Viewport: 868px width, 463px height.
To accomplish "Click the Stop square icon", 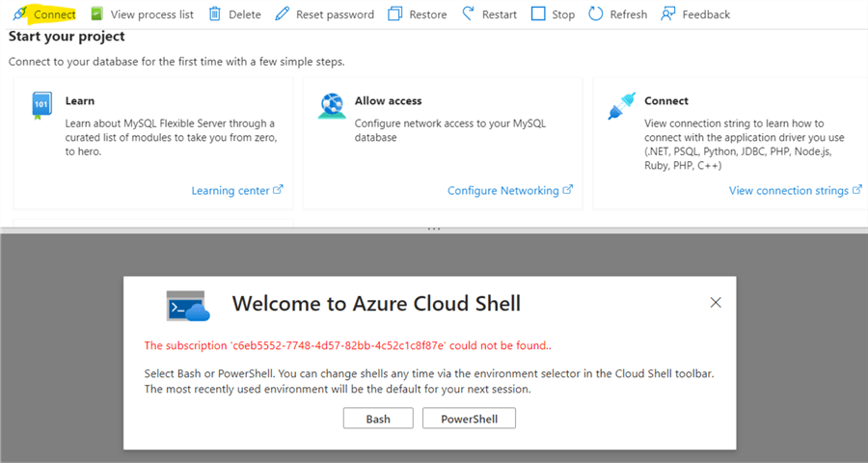I will coord(538,14).
